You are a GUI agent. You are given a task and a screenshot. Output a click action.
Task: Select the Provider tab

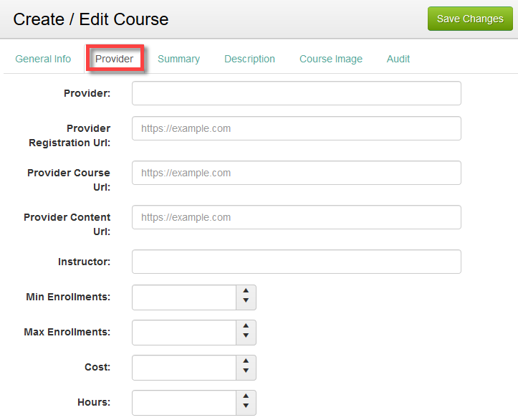115,59
